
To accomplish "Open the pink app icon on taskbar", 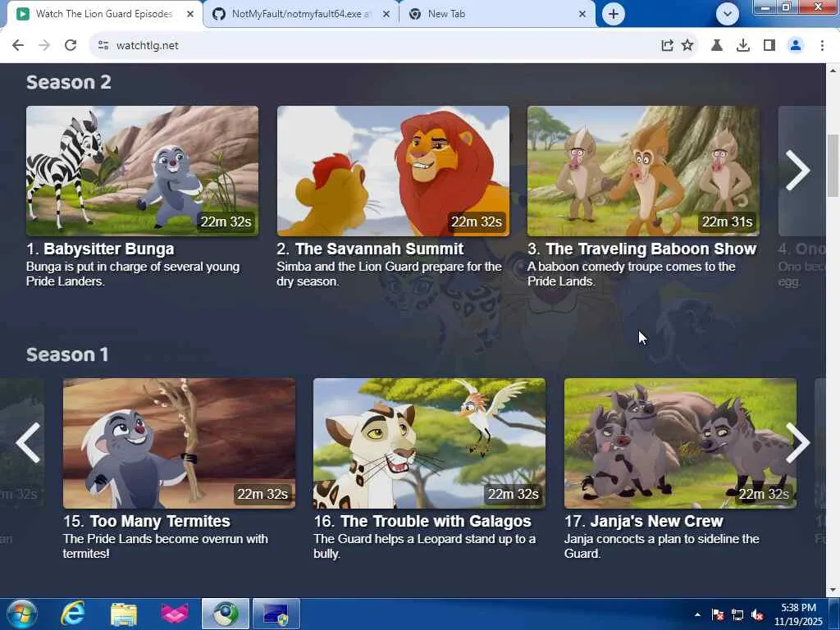I will pos(176,614).
